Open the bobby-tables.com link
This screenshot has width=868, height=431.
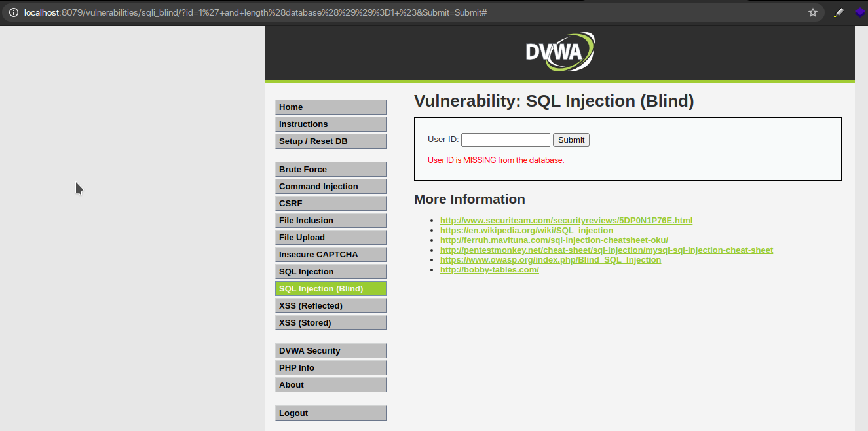[489, 270]
